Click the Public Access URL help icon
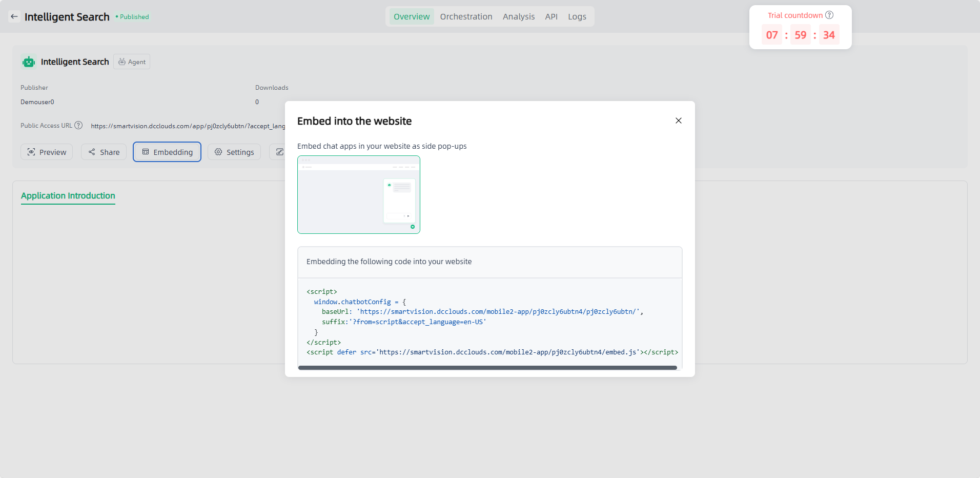Viewport: 980px width, 478px height. pyautogui.click(x=78, y=126)
